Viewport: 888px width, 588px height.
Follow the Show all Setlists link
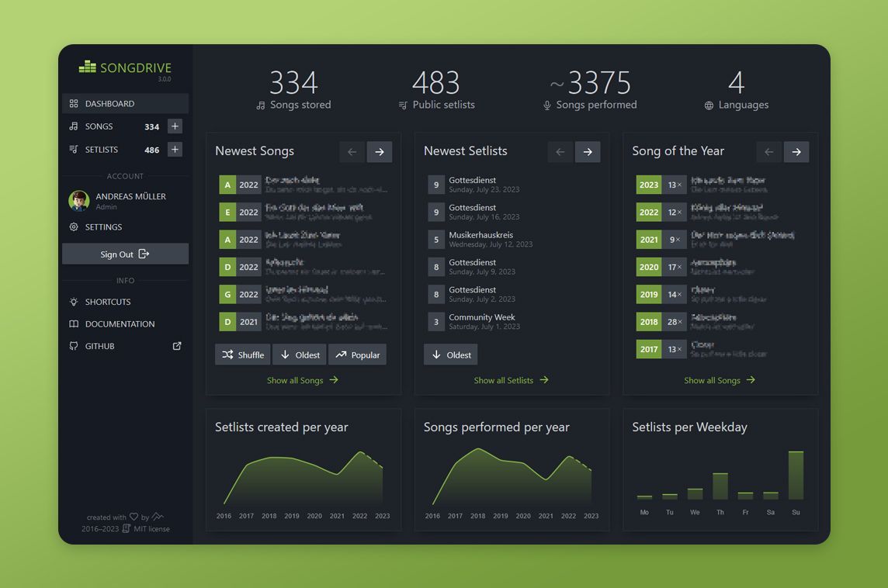512,380
